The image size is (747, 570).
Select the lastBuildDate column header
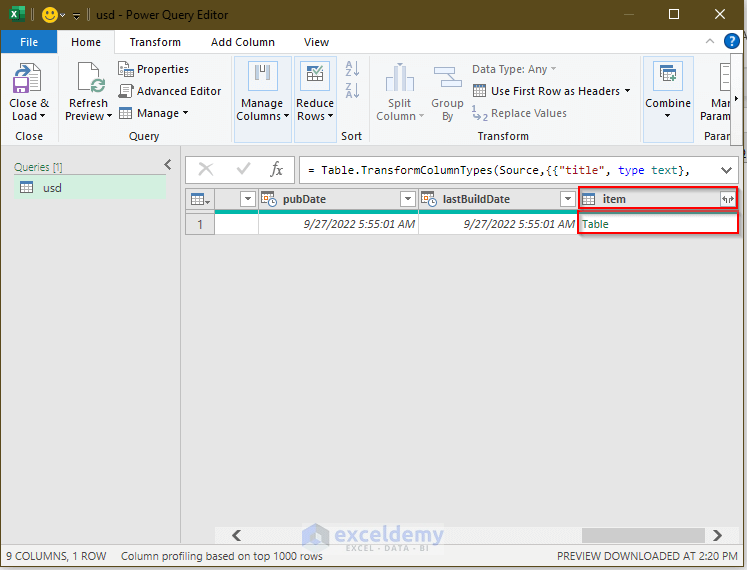[498, 199]
